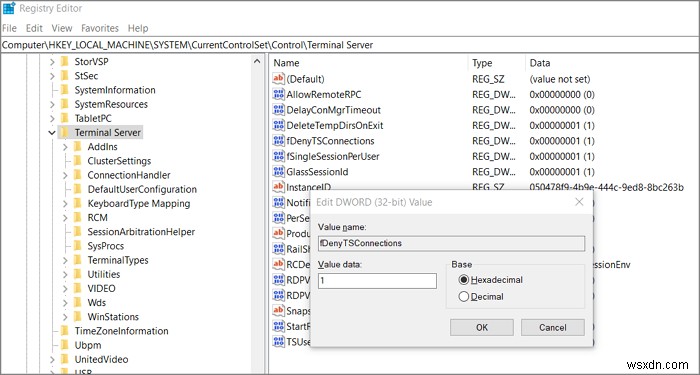The width and height of the screenshot is (700, 375).
Task: Select the Hexadecimal base radio button
Action: pos(464,280)
